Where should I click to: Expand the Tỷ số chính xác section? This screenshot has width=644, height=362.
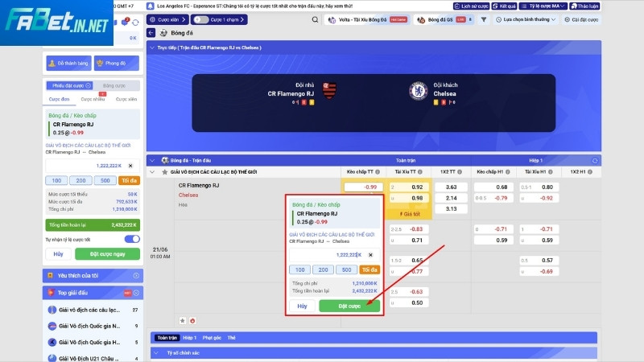tap(156, 353)
